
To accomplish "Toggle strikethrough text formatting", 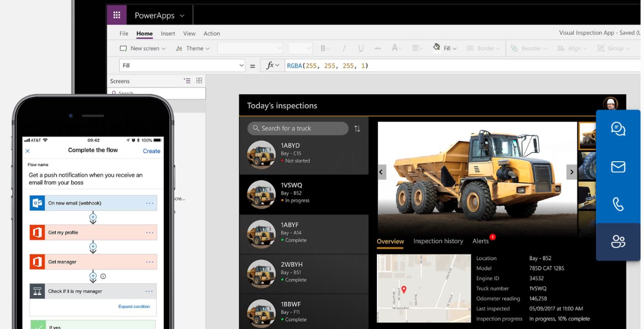I will [378, 48].
